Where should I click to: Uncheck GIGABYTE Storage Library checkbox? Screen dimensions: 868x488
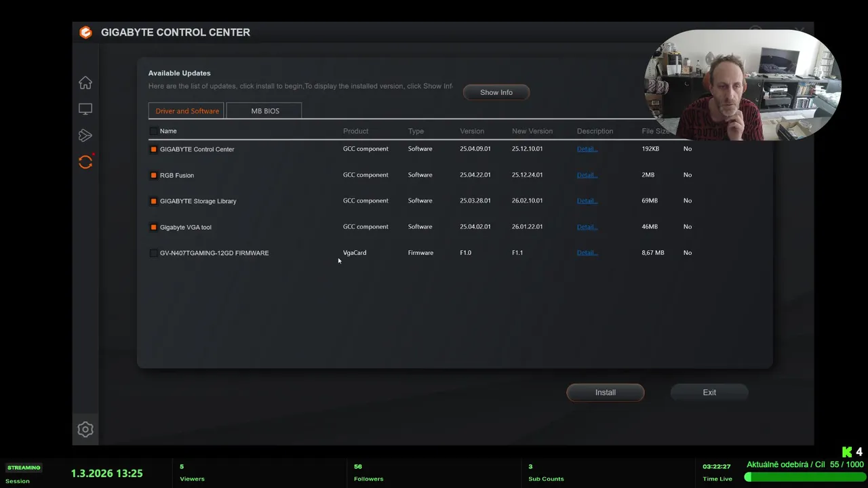153,201
